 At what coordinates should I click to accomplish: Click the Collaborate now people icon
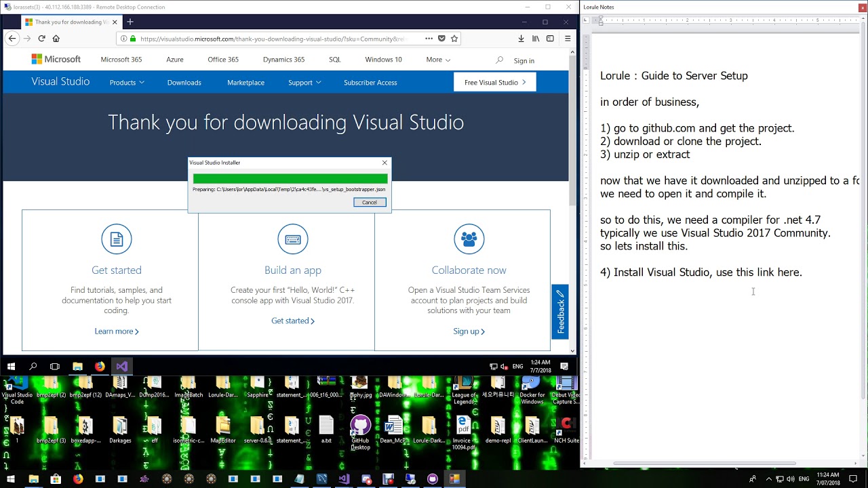click(x=469, y=239)
